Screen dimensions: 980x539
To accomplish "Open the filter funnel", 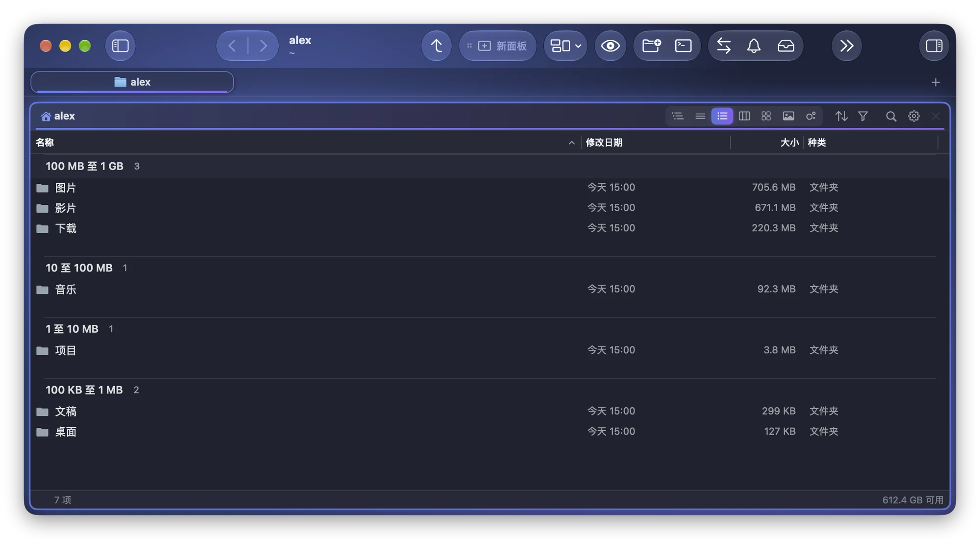I will [x=863, y=116].
